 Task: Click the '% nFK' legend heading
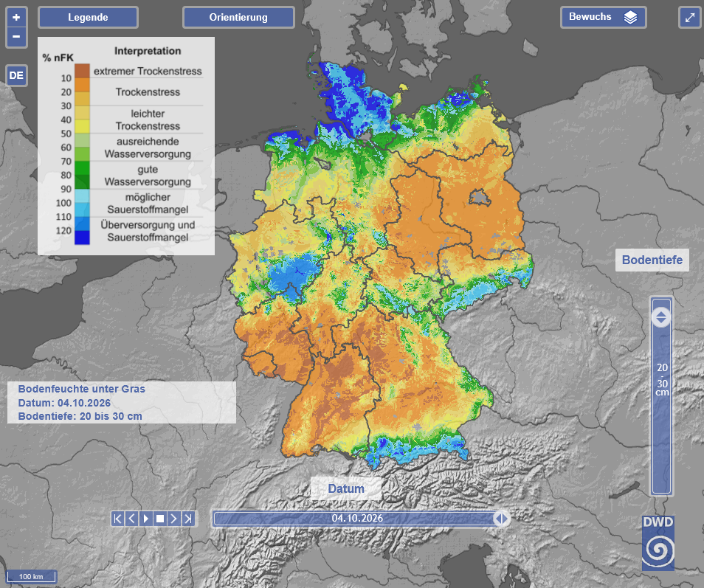click(58, 58)
